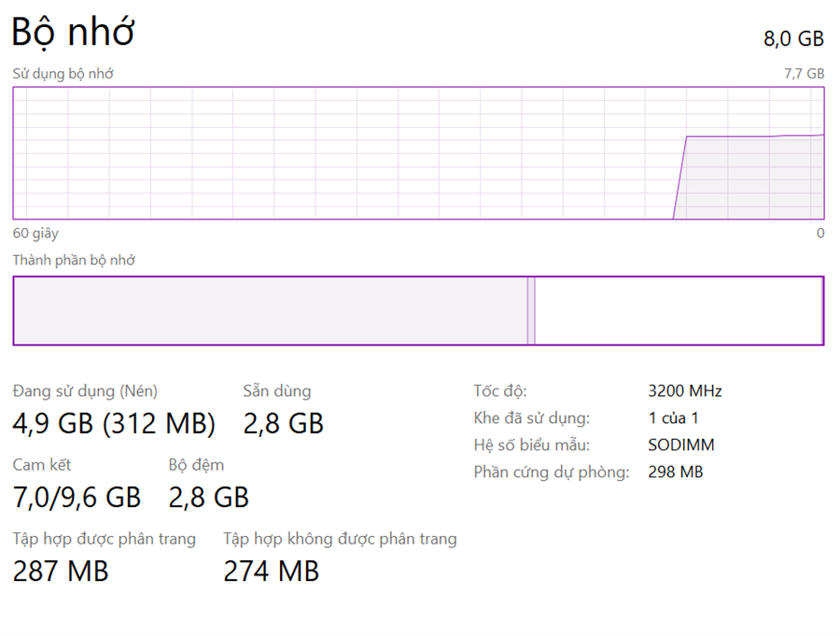
Task: Click the thin modified segment in composition bar
Action: (531, 311)
